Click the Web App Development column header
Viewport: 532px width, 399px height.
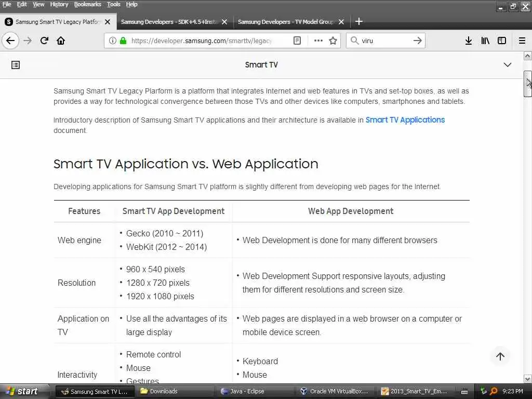coord(351,211)
